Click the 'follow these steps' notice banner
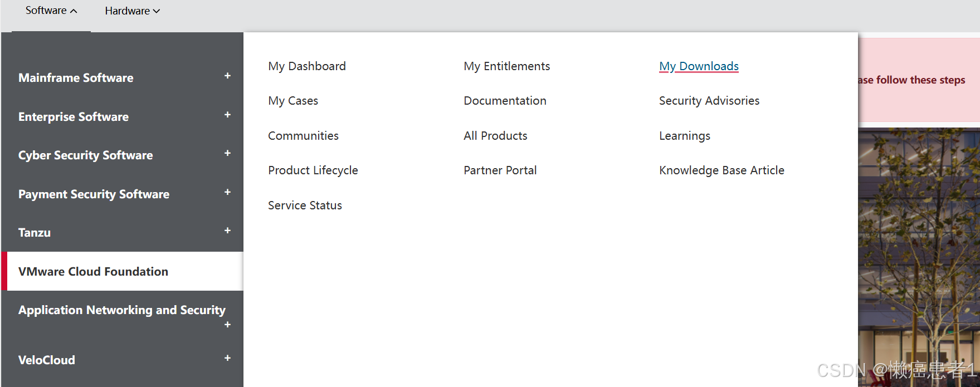This screenshot has height=387, width=980. click(919, 80)
